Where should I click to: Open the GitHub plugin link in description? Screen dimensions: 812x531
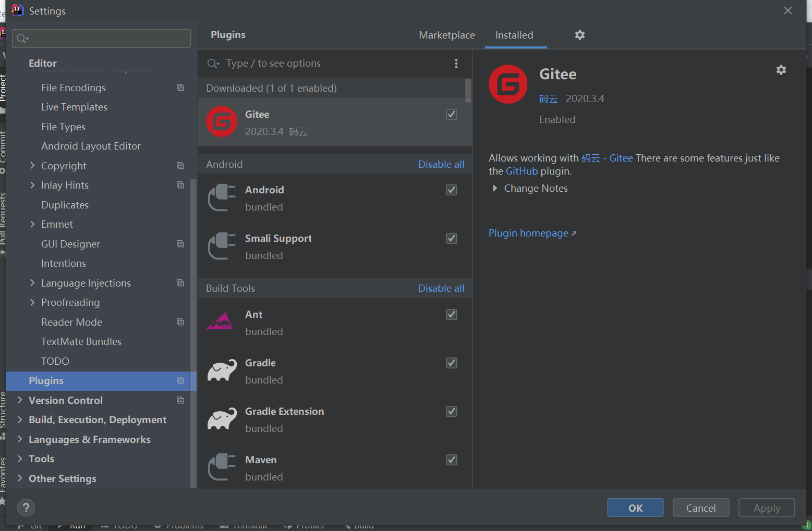(522, 171)
